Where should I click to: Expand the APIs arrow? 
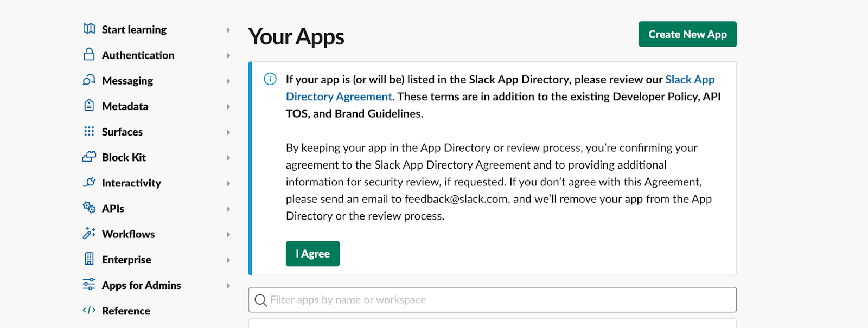228,209
